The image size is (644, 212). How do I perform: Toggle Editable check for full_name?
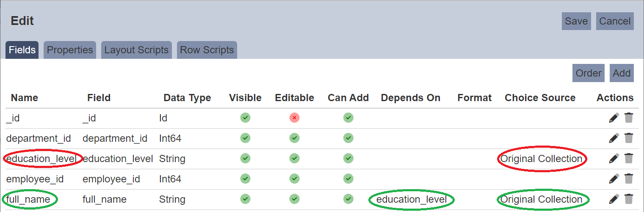(294, 199)
